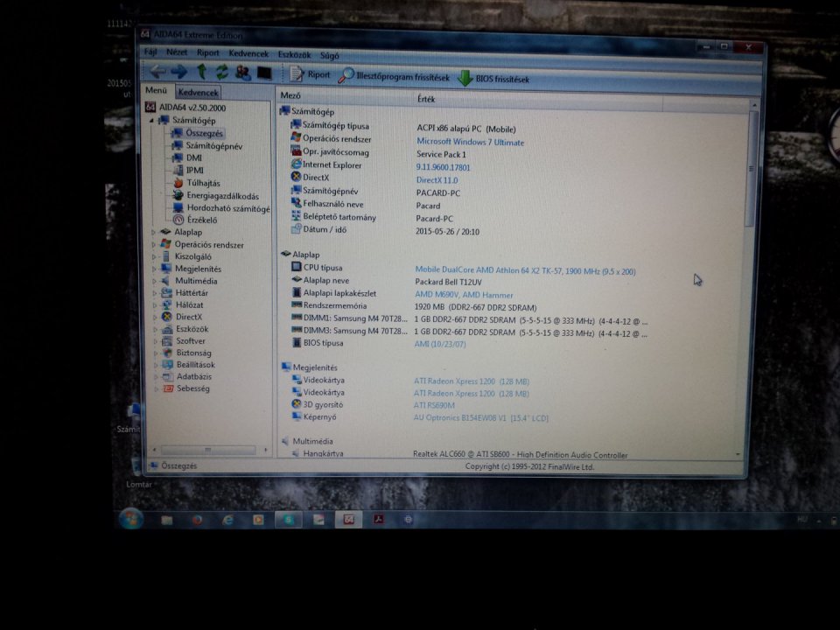Viewport: 840px width, 630px height.
Task: Click the Adatbázis tree item icon
Action: coord(168,376)
